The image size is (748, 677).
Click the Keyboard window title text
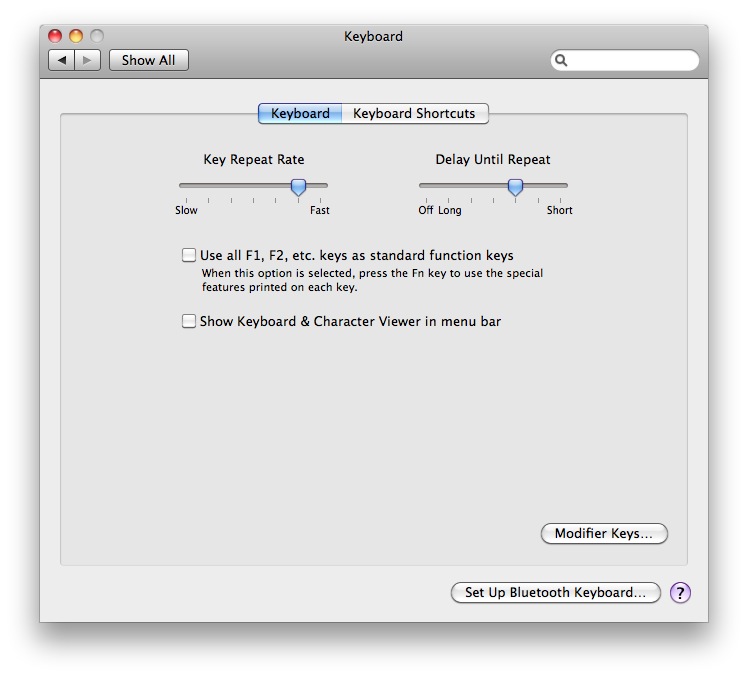pos(374,36)
